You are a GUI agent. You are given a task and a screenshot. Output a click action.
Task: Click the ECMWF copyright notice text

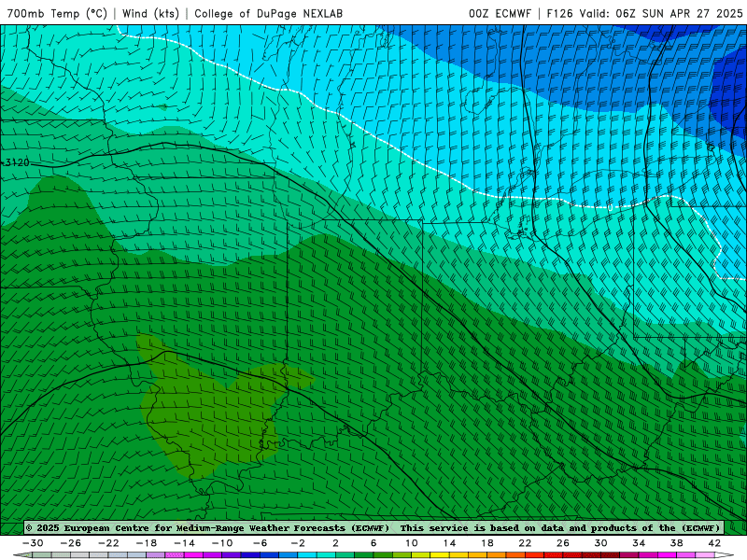point(207,528)
